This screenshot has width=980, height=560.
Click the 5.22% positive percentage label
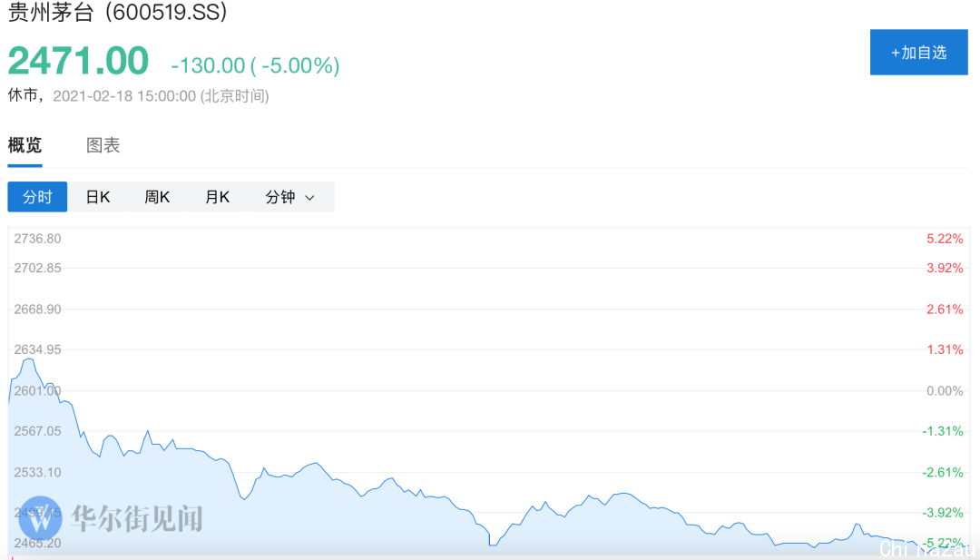coord(945,239)
